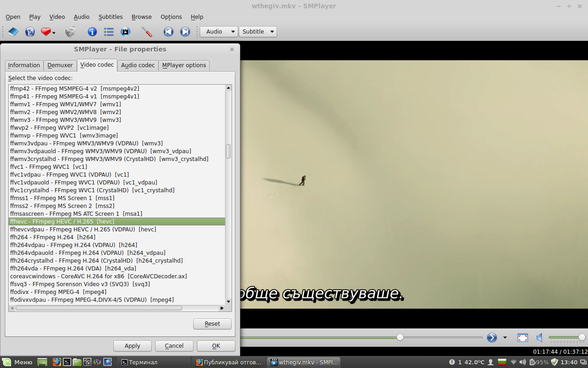Select ffh264 - FFmpeg H.264 codec

point(117,237)
